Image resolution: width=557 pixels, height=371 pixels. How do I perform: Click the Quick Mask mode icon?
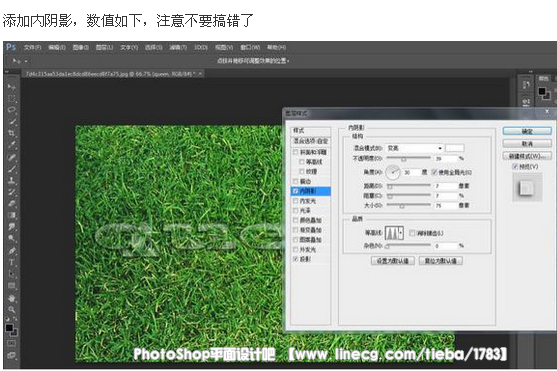click(11, 343)
